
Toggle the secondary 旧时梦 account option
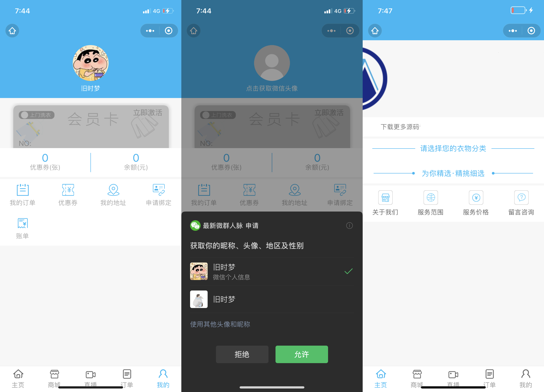click(x=272, y=300)
